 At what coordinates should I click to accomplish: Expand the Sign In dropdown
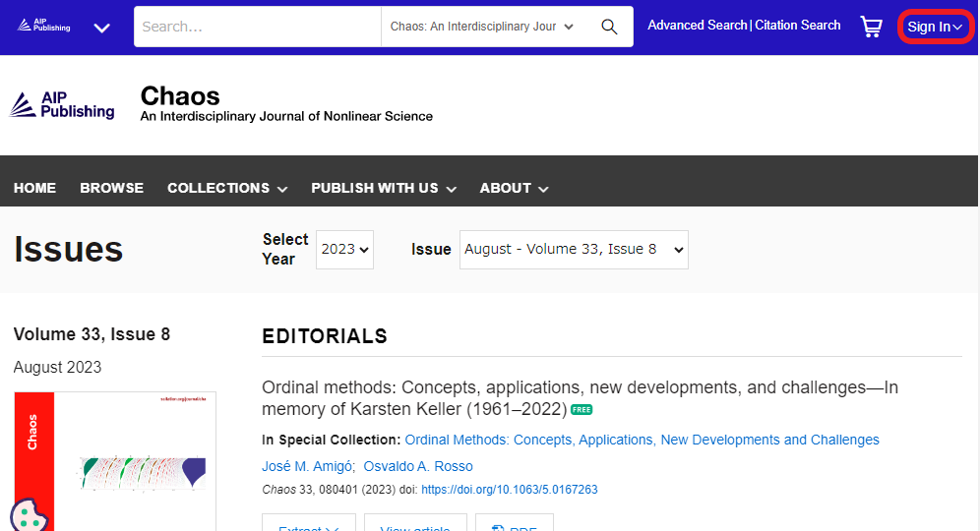[935, 27]
